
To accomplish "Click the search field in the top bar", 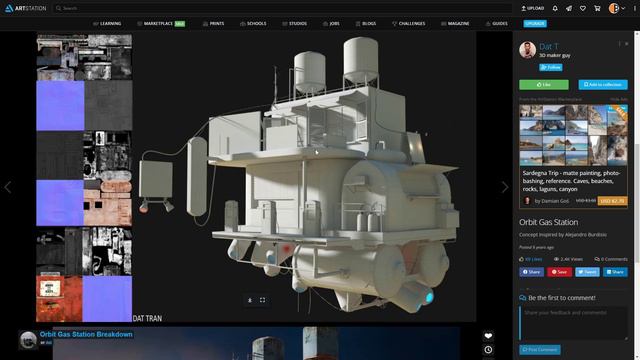I will (282, 8).
